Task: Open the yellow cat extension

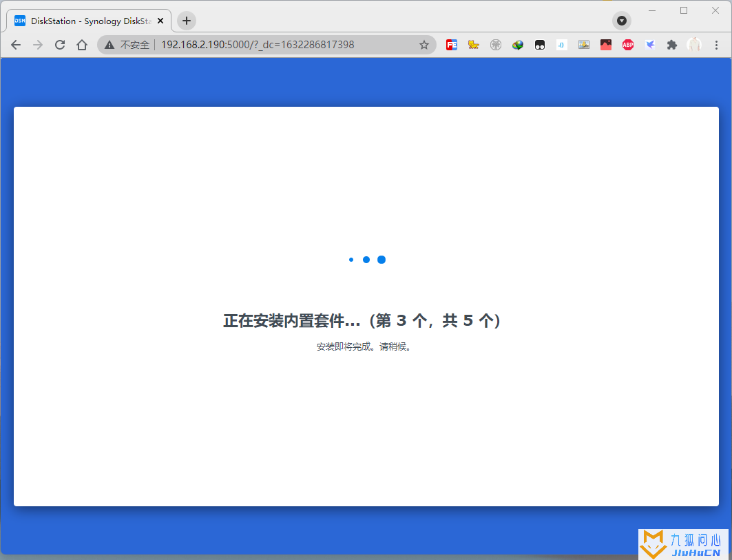Action: pyautogui.click(x=473, y=45)
